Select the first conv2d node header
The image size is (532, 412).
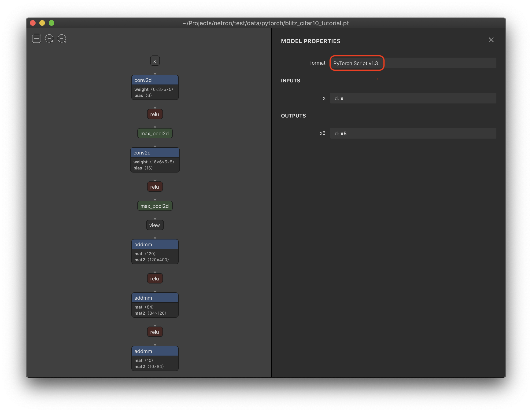(155, 80)
